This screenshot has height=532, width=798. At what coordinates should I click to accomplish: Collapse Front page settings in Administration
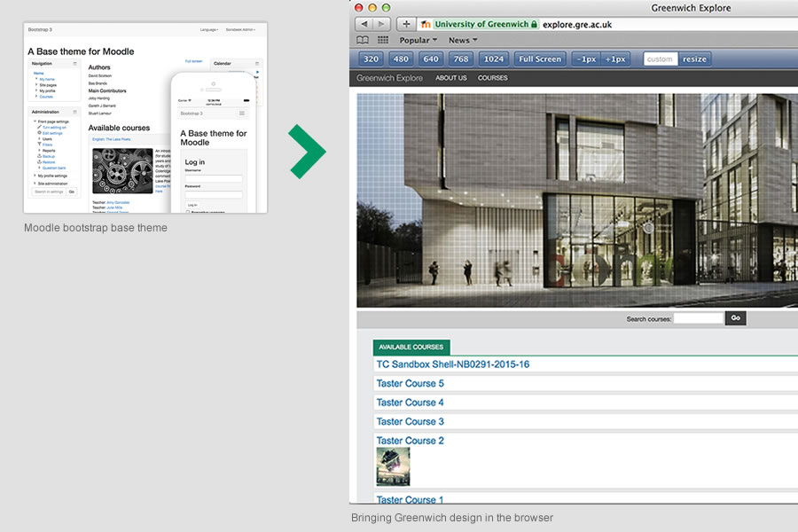[34, 121]
